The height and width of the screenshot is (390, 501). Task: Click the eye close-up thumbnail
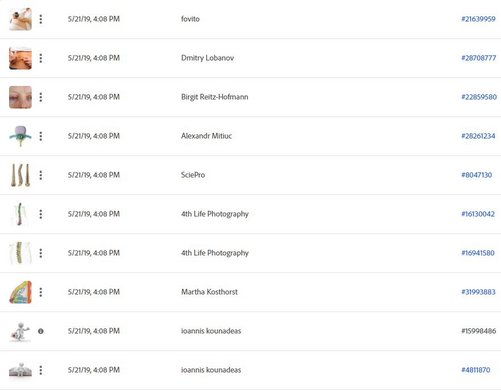(x=20, y=97)
